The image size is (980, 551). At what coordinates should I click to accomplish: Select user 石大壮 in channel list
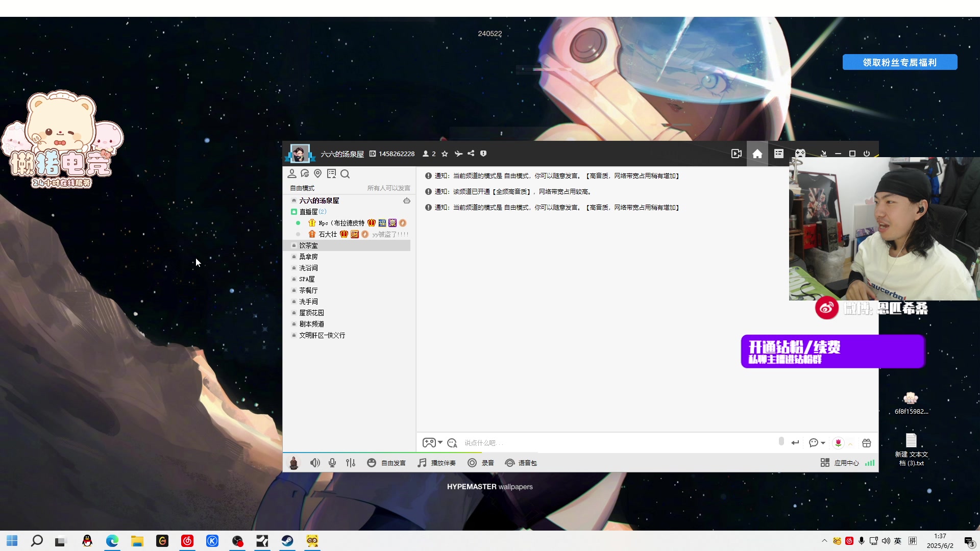tap(328, 234)
